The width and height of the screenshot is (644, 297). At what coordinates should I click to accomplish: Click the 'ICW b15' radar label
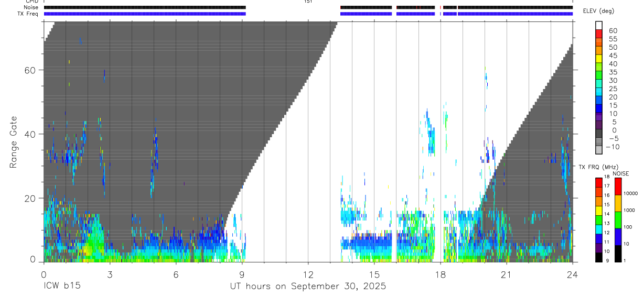pos(62,286)
